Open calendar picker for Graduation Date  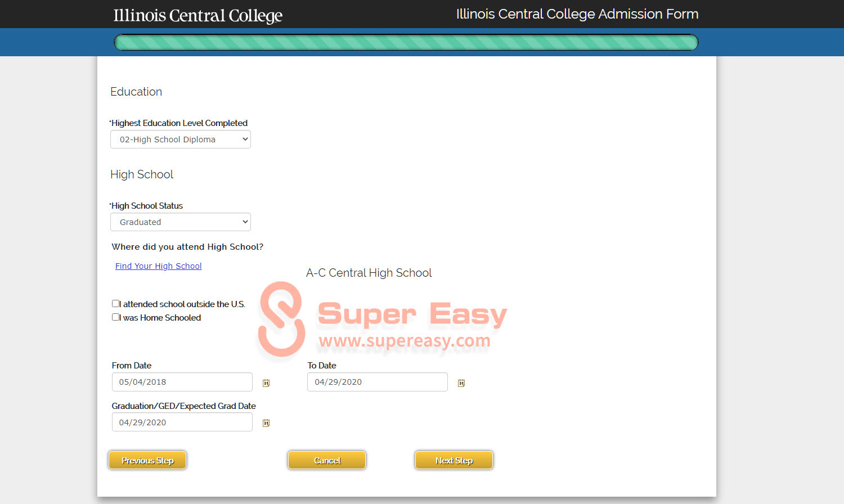pyautogui.click(x=266, y=423)
